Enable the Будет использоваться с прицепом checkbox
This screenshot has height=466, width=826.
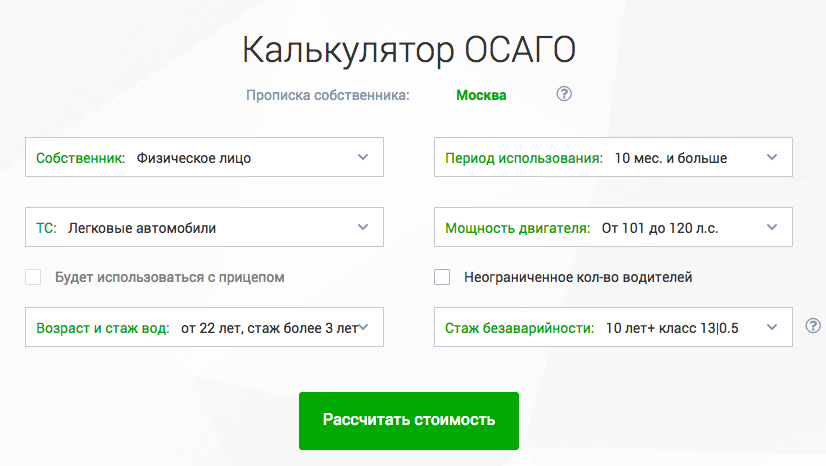(x=33, y=277)
